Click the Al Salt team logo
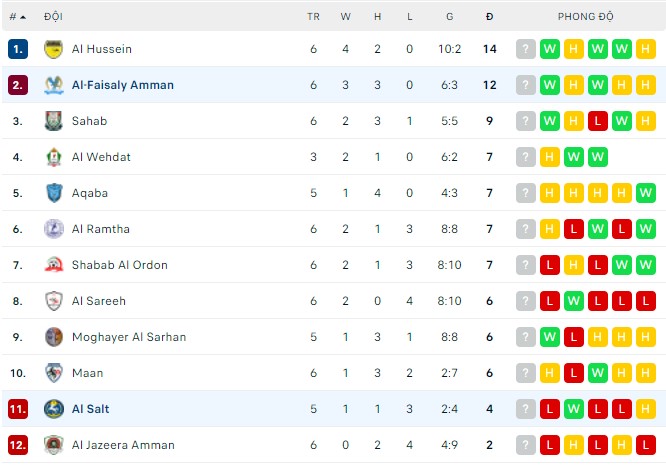Image resolution: width=666 pixels, height=465 pixels. point(54,409)
